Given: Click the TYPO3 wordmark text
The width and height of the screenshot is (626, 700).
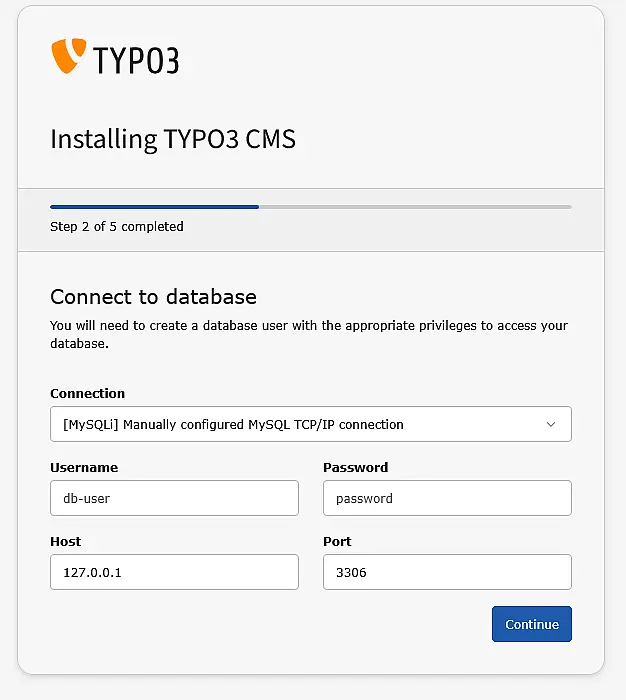Looking at the screenshot, I should pos(136,61).
